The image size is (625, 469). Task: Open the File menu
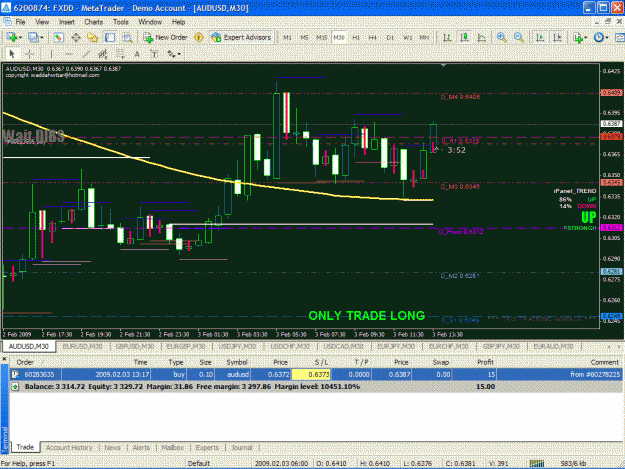20,22
